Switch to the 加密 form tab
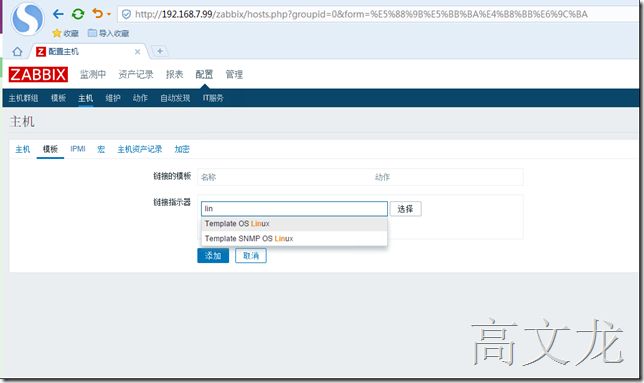Viewport: 644px width, 383px height. click(182, 149)
